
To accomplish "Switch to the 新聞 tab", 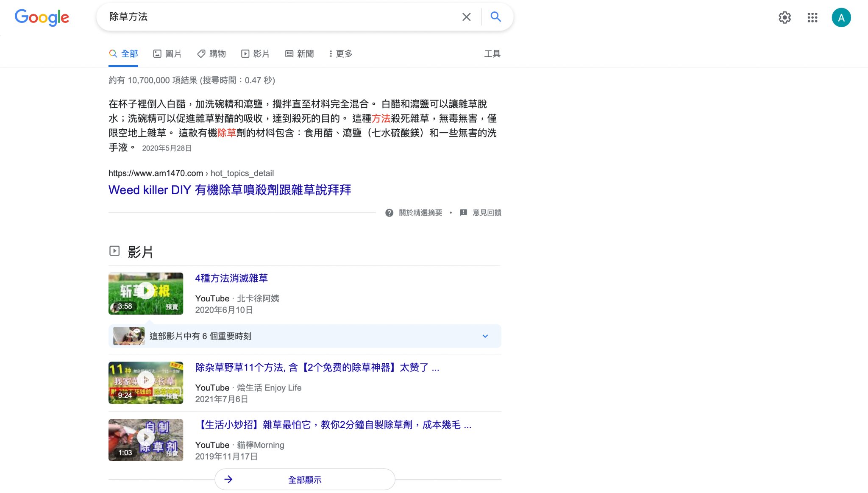I will tap(299, 54).
